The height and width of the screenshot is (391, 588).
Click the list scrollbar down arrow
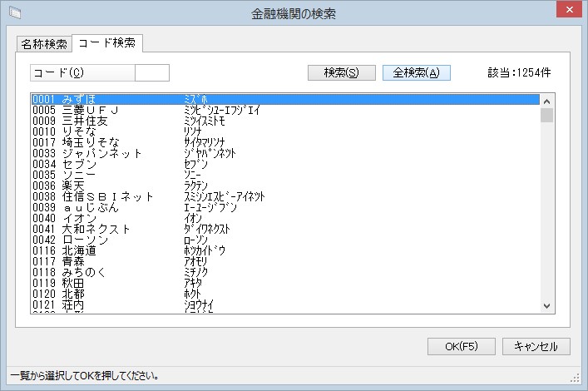click(x=546, y=306)
